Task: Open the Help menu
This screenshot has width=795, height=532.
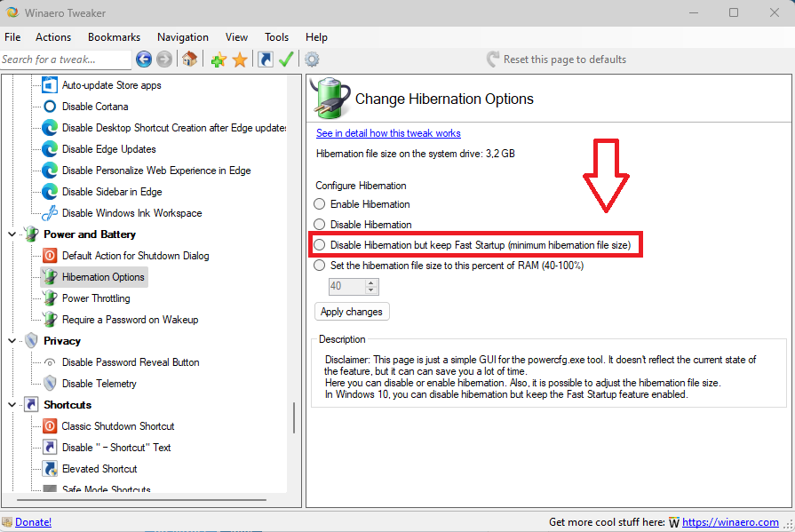Action: pyautogui.click(x=316, y=37)
